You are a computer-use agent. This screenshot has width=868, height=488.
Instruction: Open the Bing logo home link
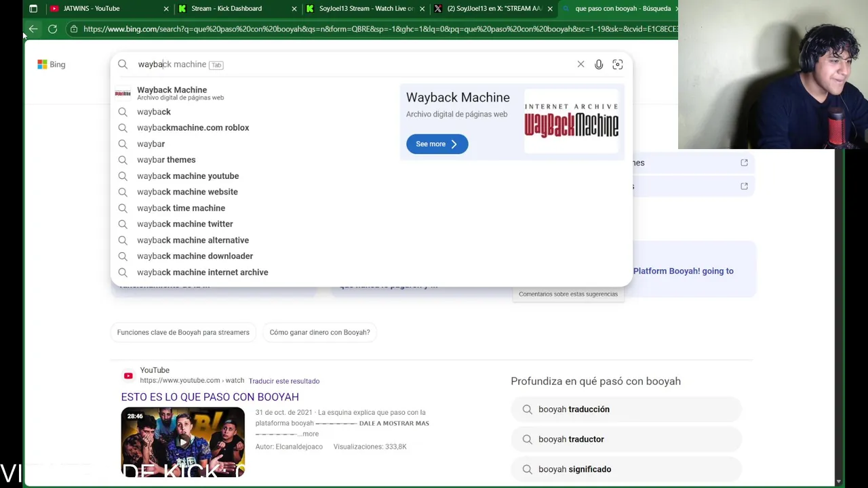tap(52, 64)
